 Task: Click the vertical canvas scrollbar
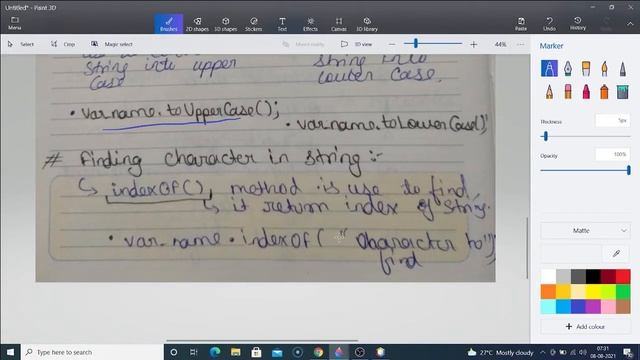tap(527, 248)
